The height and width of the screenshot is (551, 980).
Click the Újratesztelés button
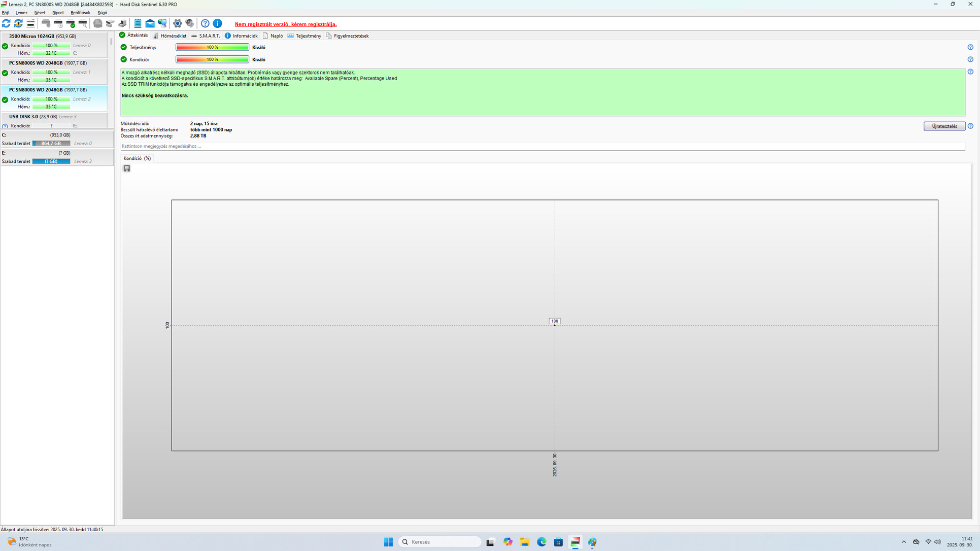[944, 126]
